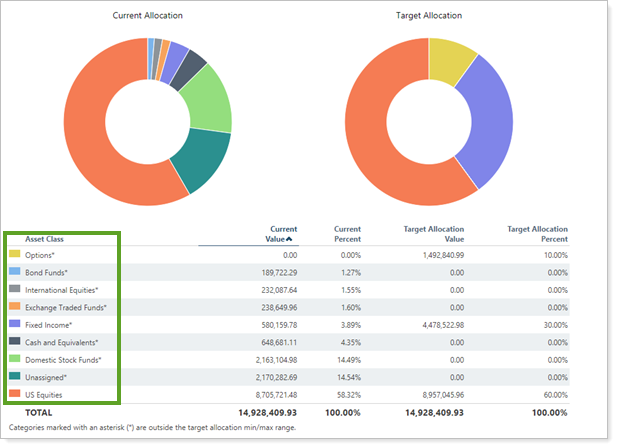Click the blue Bond Funds color swatch

(x=14, y=271)
